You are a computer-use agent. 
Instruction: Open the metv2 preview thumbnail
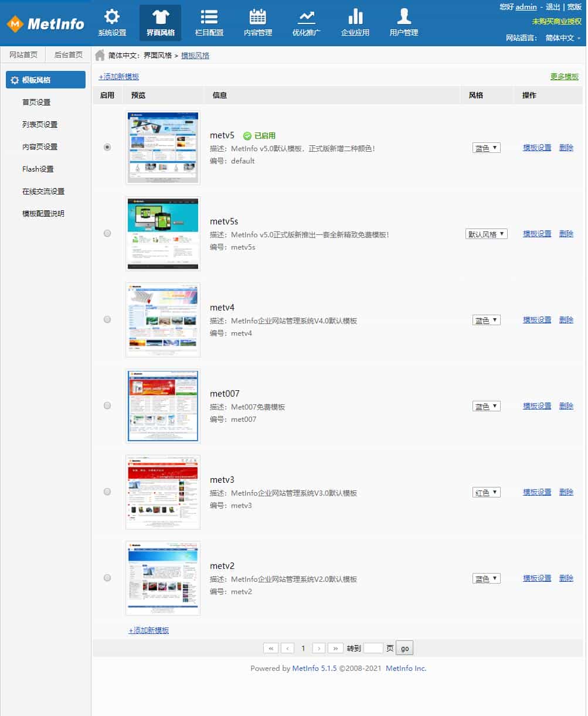click(163, 578)
